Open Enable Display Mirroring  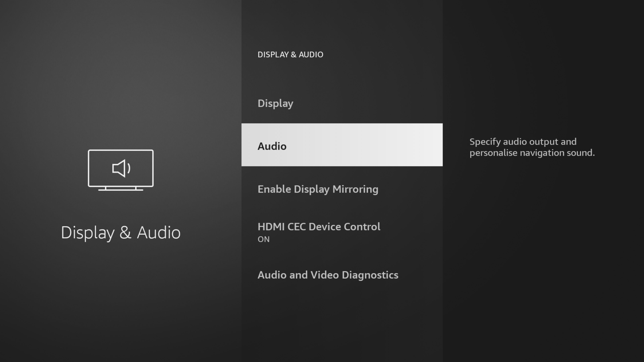tap(318, 189)
